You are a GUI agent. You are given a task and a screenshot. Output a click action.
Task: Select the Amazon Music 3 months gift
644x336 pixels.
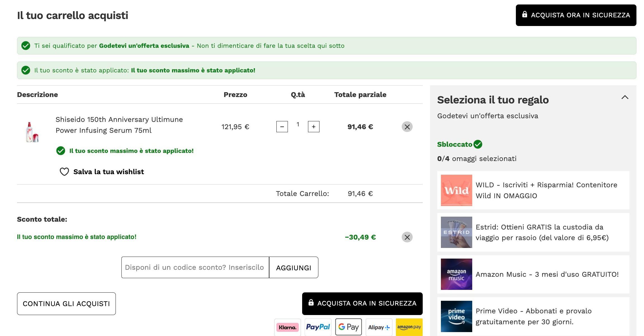pos(533,274)
